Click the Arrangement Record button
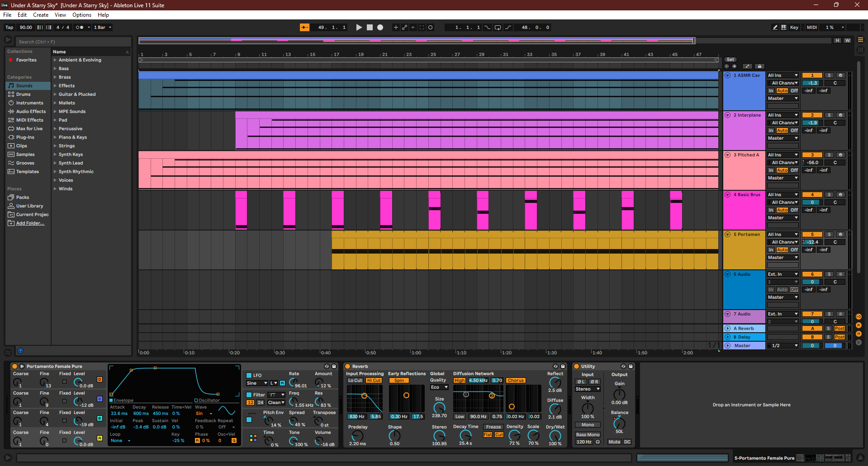This screenshot has height=466, width=868. (x=380, y=28)
